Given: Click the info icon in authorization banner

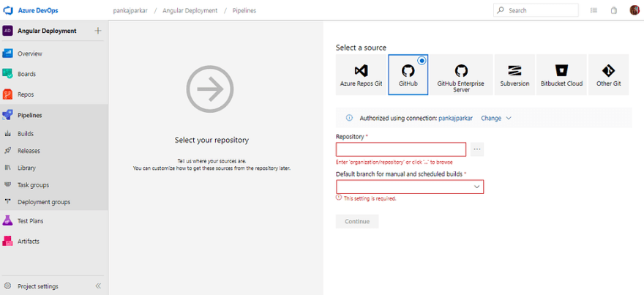Looking at the screenshot, I should pyautogui.click(x=349, y=118).
